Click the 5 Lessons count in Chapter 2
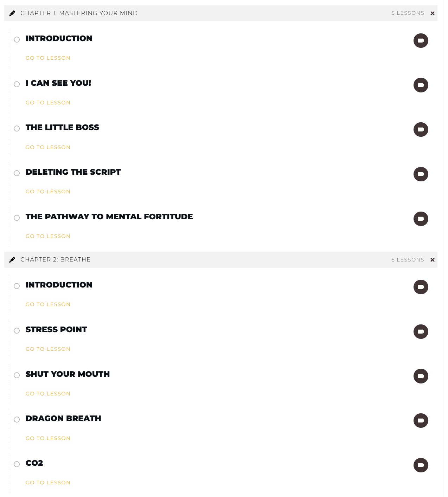The image size is (448, 497). (x=408, y=260)
